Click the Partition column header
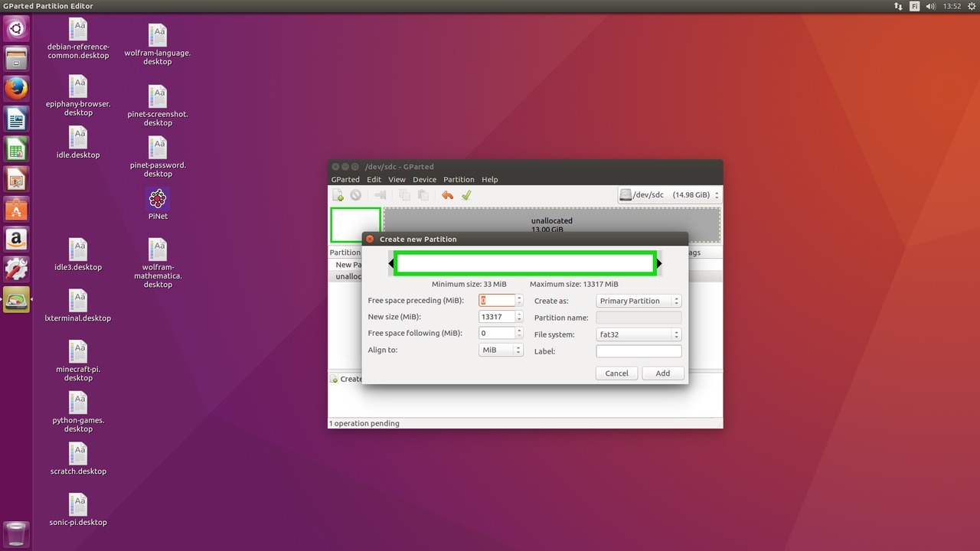 [x=345, y=253]
